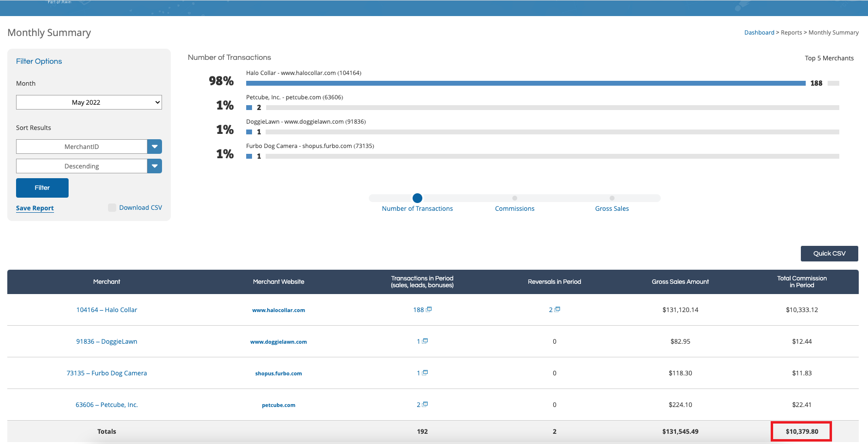Click DoggieLawn commission $12.44
868x444 pixels.
click(802, 341)
